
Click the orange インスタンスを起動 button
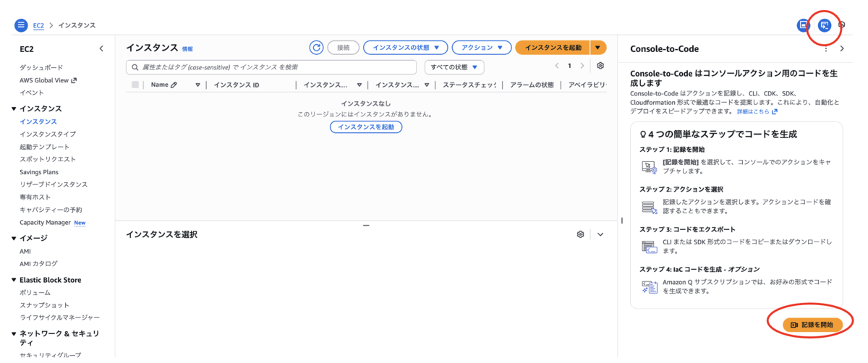(553, 48)
